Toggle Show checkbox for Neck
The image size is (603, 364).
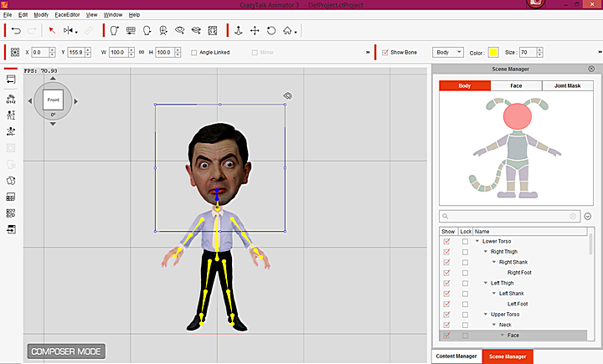[x=446, y=325]
